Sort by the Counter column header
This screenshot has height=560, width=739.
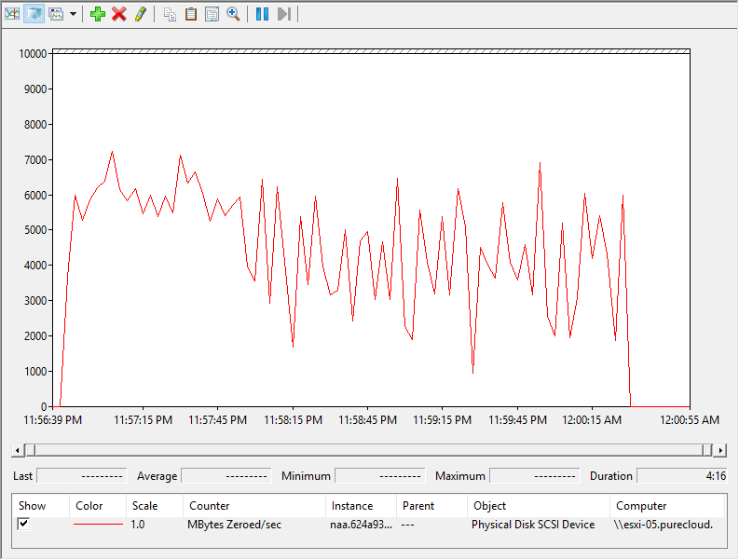coord(254,506)
